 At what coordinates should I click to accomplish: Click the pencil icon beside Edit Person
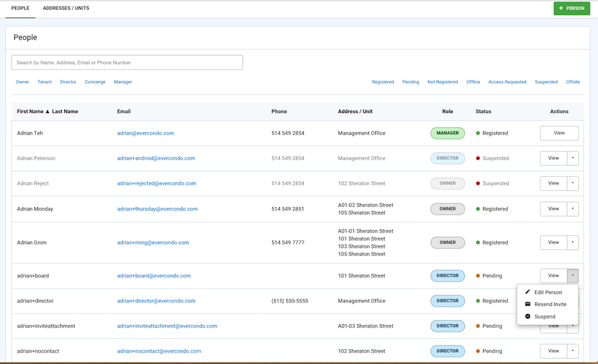[528, 292]
